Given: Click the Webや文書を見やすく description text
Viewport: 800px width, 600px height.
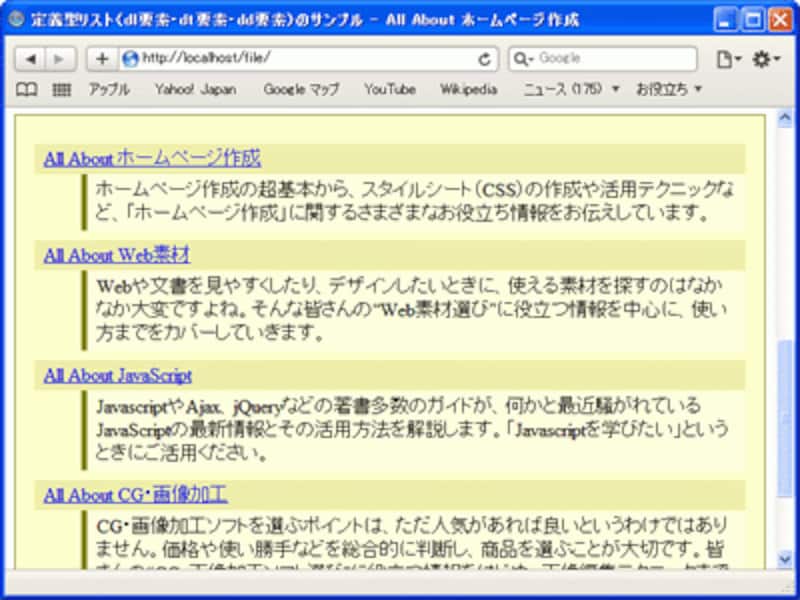Looking at the screenshot, I should [x=411, y=309].
